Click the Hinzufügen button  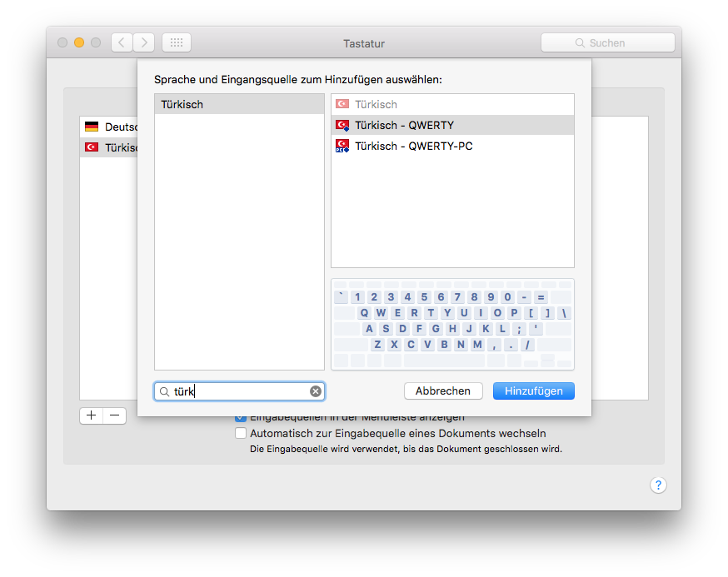pos(533,390)
